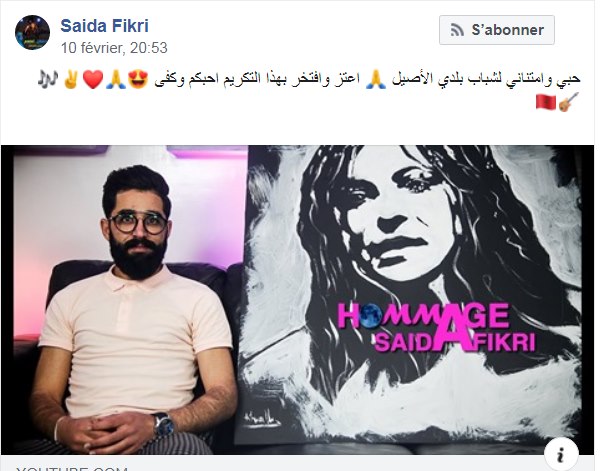Click the S'abonner subscribe button

497,30
